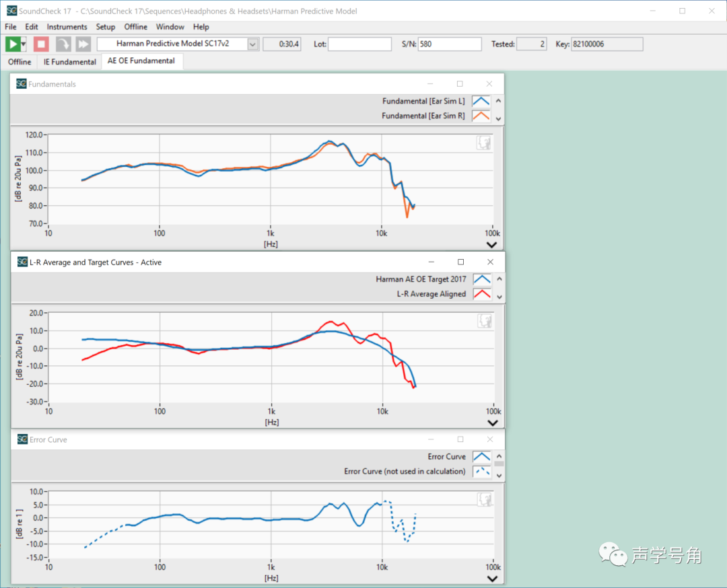Click the SC icon in Fundamentals title bar
The image size is (727, 588).
coord(22,84)
